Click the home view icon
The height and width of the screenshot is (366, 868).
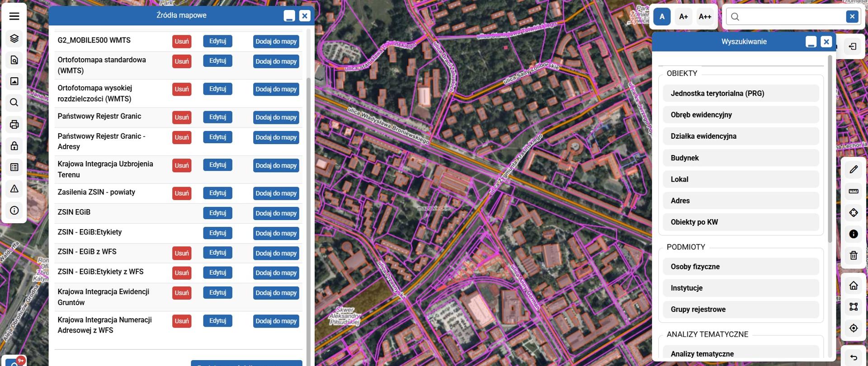click(x=853, y=286)
